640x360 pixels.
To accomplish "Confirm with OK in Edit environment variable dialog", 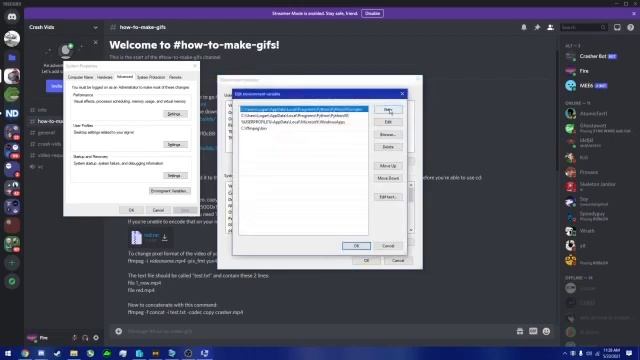I will tap(356, 246).
